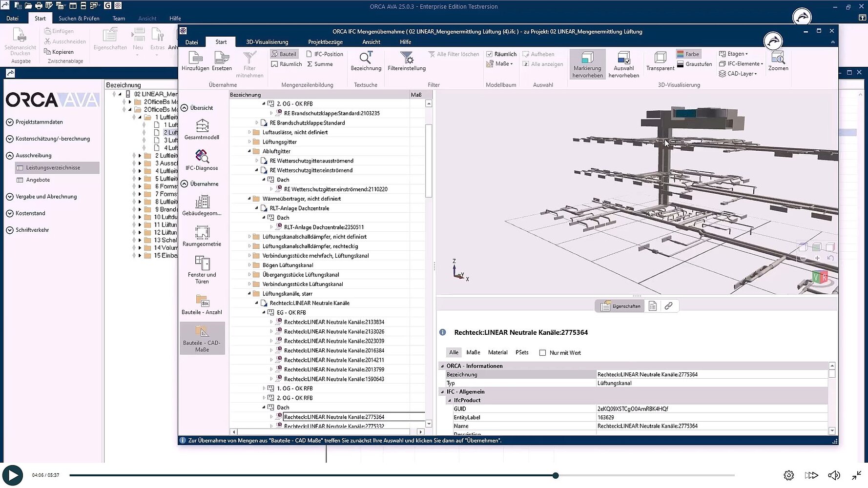The height and width of the screenshot is (488, 868).
Task: Select RLT-Anlage Dachzentrale:2350511 tree item
Action: coord(324,227)
